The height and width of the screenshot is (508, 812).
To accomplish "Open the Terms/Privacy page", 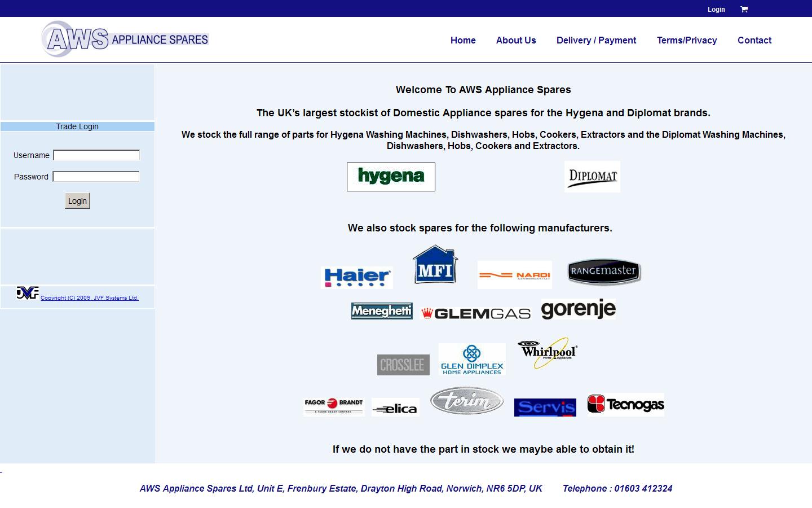I will pos(687,40).
